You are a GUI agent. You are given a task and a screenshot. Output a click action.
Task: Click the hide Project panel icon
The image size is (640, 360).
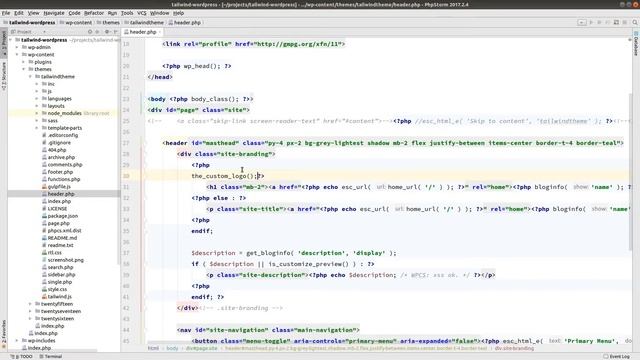coord(116,31)
